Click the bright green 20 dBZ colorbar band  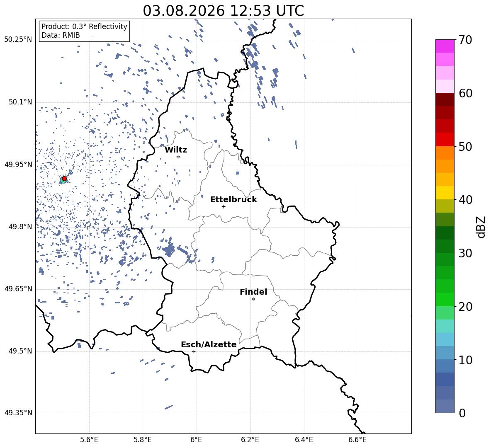click(445, 299)
